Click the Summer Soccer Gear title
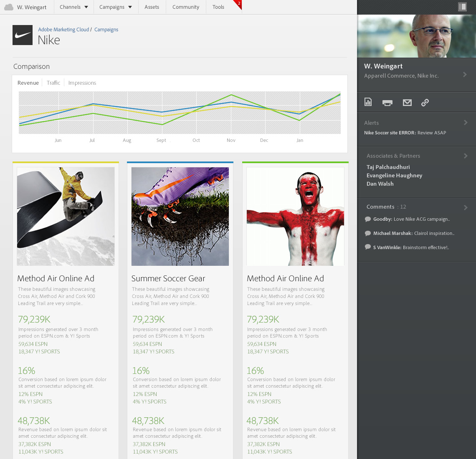The image size is (476, 459). point(168,278)
